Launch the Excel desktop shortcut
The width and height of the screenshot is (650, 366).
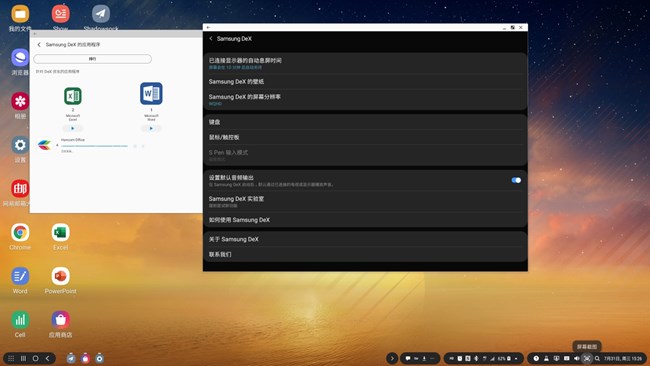(x=61, y=233)
